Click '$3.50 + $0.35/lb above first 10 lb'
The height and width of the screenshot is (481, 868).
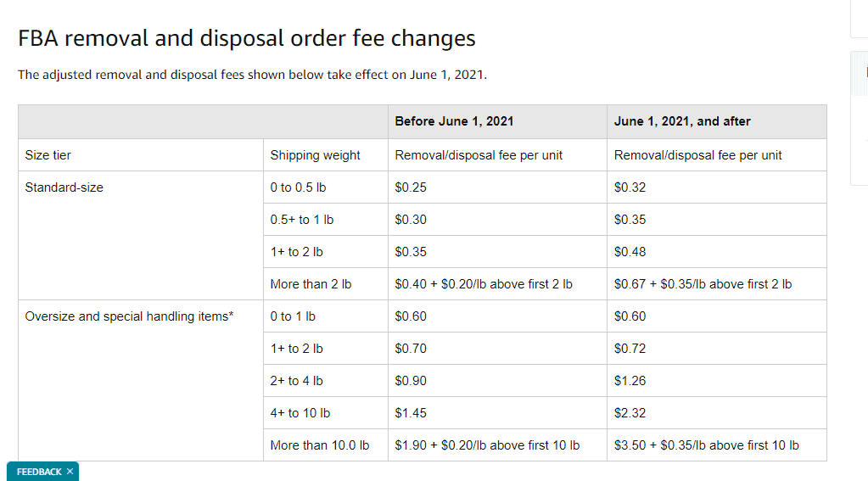[x=706, y=445]
